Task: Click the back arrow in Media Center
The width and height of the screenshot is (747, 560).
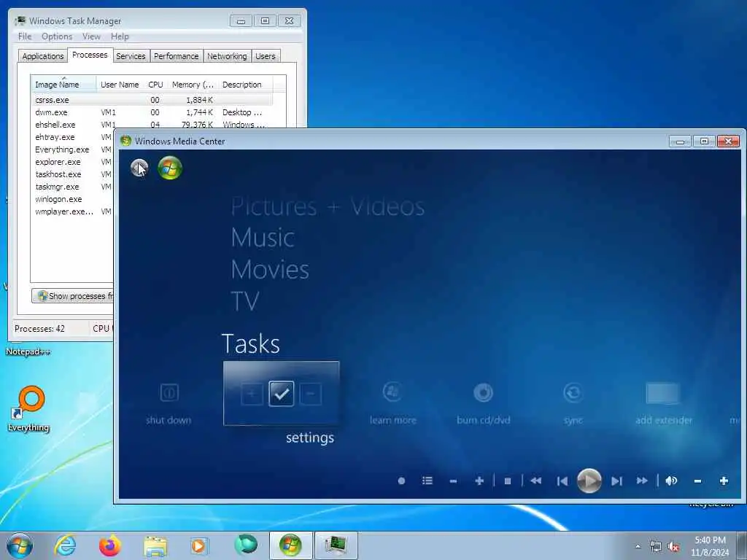Action: (x=139, y=168)
